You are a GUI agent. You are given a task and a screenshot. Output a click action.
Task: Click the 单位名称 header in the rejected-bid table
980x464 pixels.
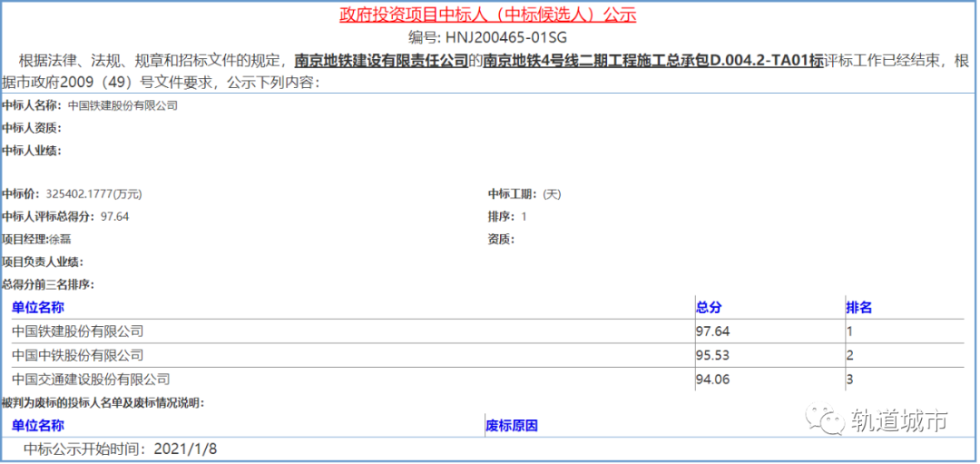pyautogui.click(x=37, y=426)
